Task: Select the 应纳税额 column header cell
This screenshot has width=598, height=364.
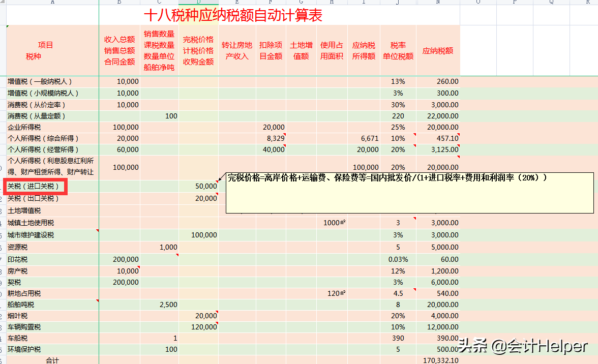Action: [437, 50]
